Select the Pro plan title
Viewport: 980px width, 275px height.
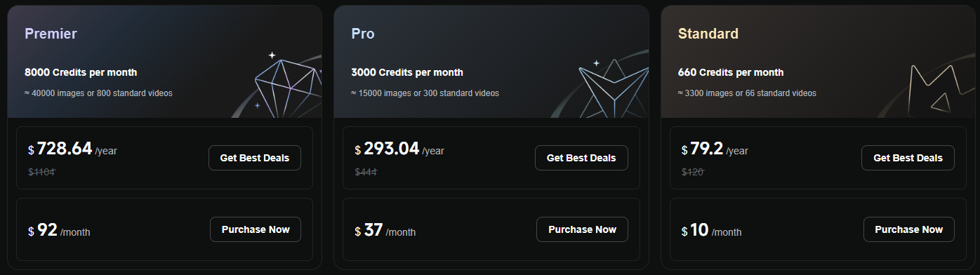pos(363,34)
